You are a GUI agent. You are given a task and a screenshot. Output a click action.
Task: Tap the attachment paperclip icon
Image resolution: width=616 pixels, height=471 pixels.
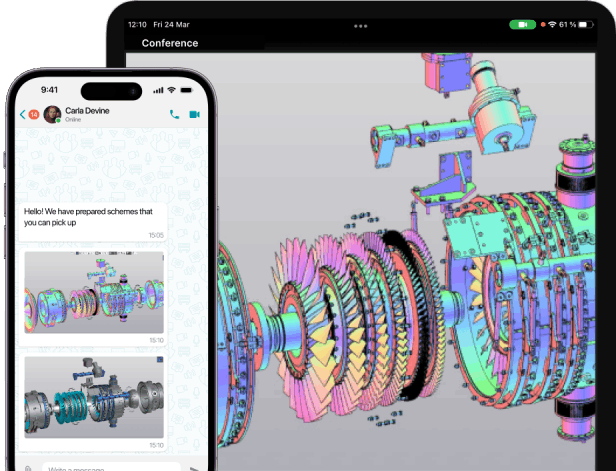30,467
